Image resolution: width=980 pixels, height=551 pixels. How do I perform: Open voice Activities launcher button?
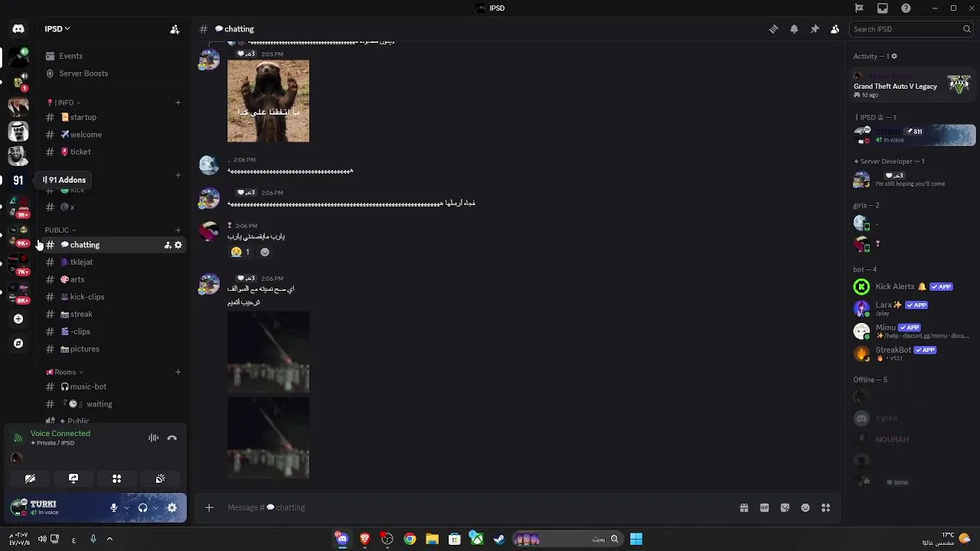[x=117, y=478]
